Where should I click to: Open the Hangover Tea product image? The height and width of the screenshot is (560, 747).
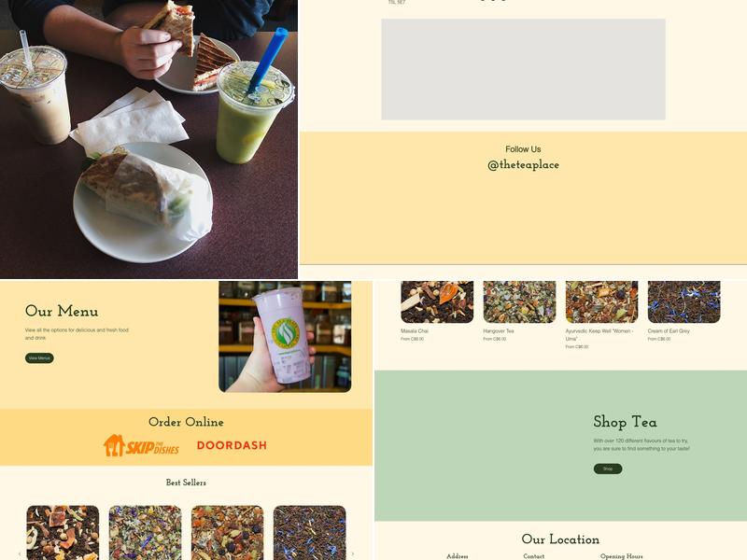coord(519,301)
